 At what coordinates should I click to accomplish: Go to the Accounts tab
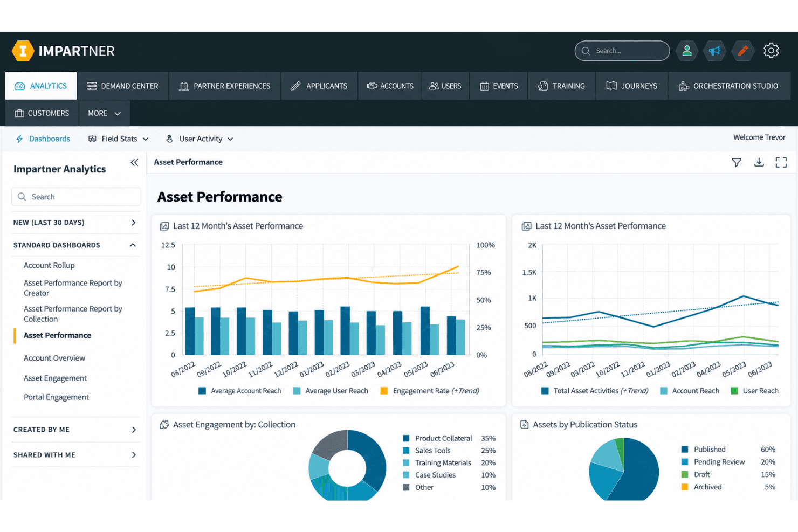tap(390, 86)
